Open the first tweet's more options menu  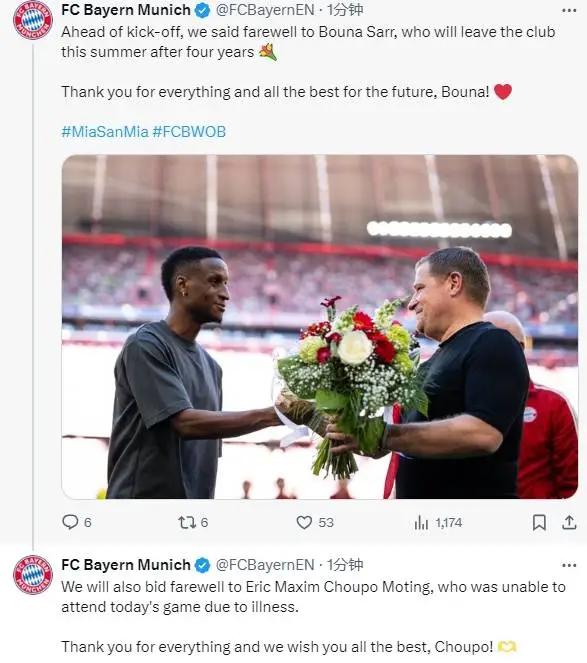tap(569, 11)
